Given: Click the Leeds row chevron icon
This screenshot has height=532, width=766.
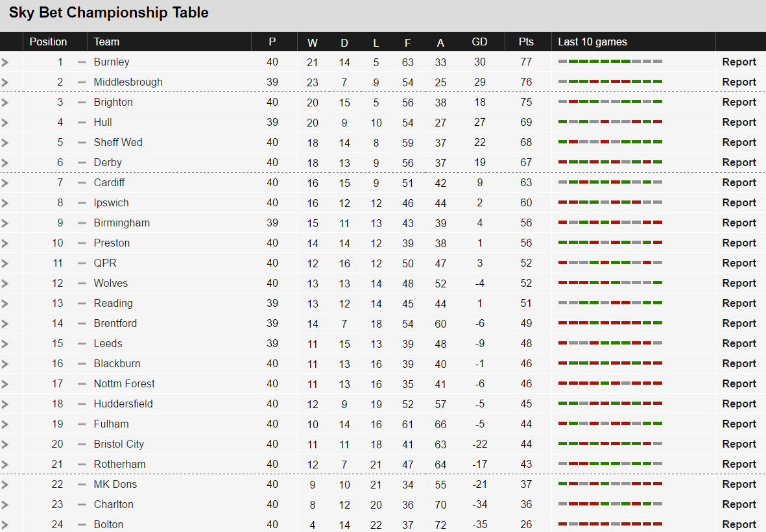Looking at the screenshot, I should point(5,344).
